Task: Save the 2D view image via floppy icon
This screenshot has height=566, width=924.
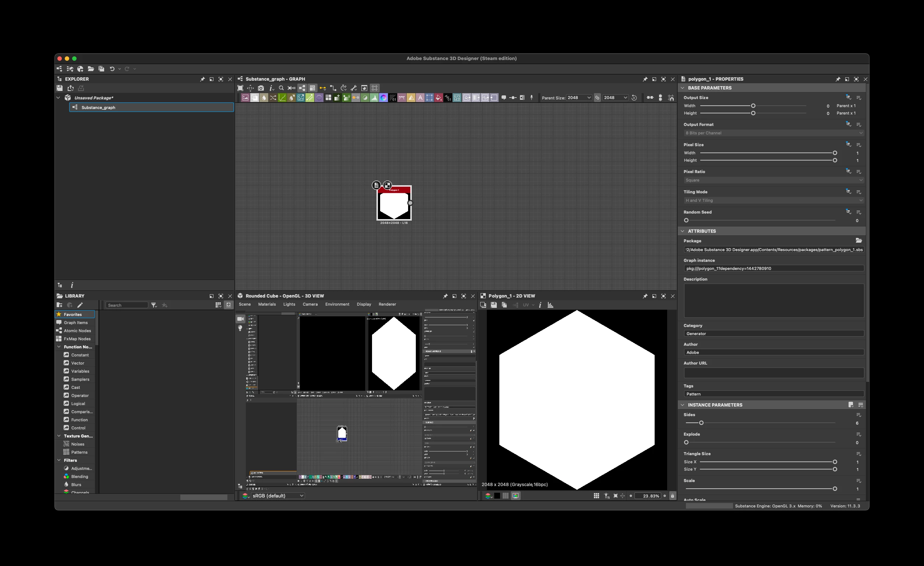Action: click(493, 305)
